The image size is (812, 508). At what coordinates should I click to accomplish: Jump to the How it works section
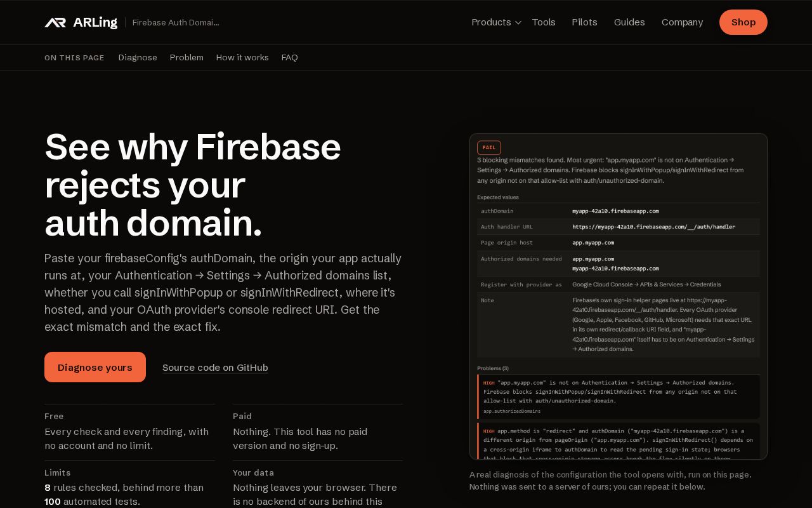242,57
